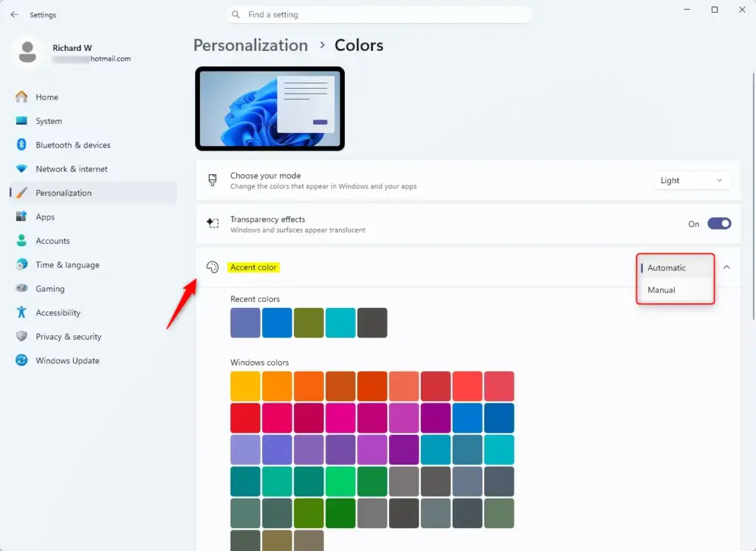Screen dimensions: 756x551
Task: Click the Bluetooth icon in sidebar
Action: tap(21, 145)
